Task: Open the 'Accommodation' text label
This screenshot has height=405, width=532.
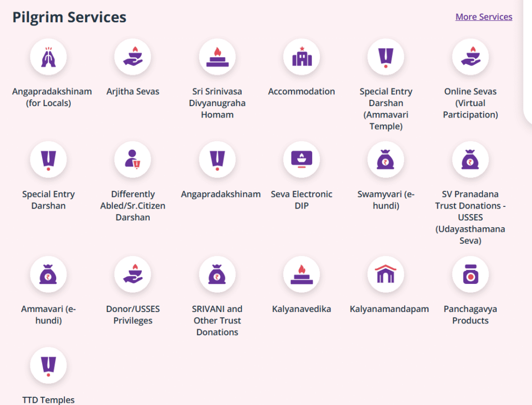Action: [x=302, y=92]
